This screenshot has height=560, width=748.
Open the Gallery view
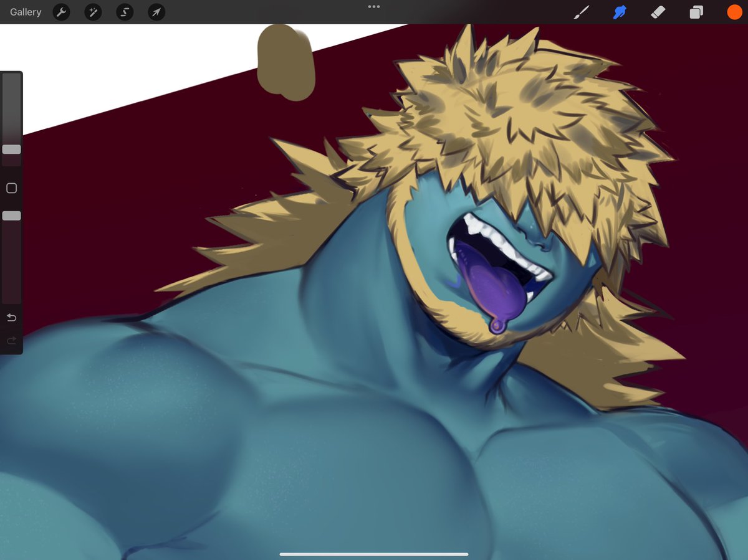[x=26, y=12]
